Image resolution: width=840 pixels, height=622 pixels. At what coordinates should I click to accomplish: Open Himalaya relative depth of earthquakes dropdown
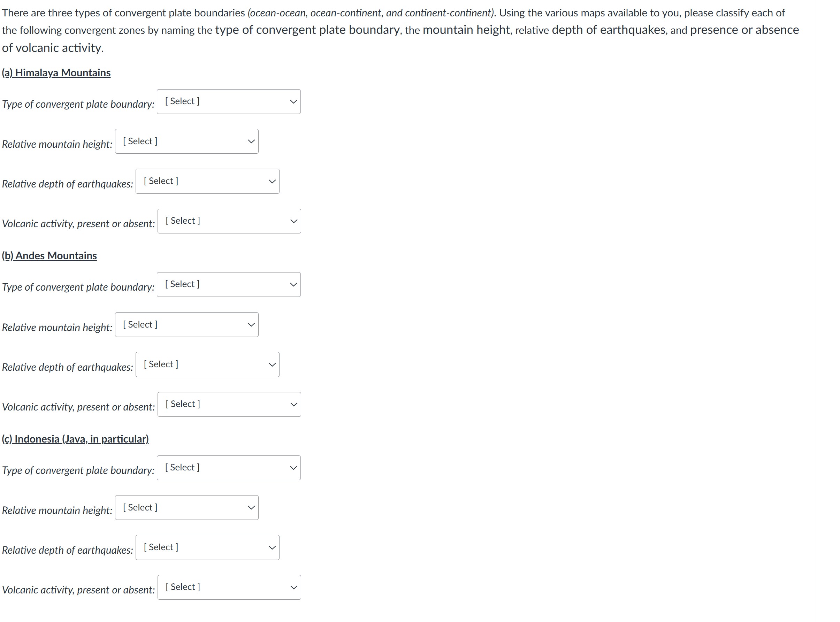pos(207,182)
